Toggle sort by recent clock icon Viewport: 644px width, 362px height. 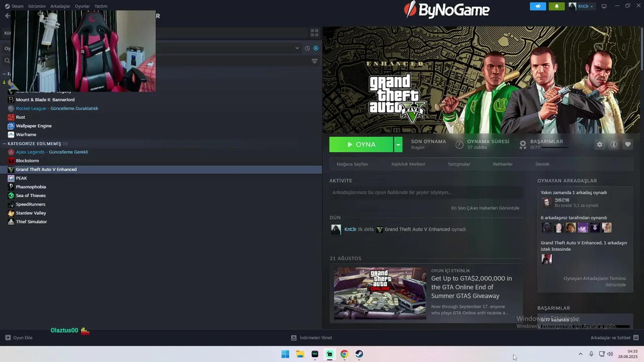coord(307,48)
